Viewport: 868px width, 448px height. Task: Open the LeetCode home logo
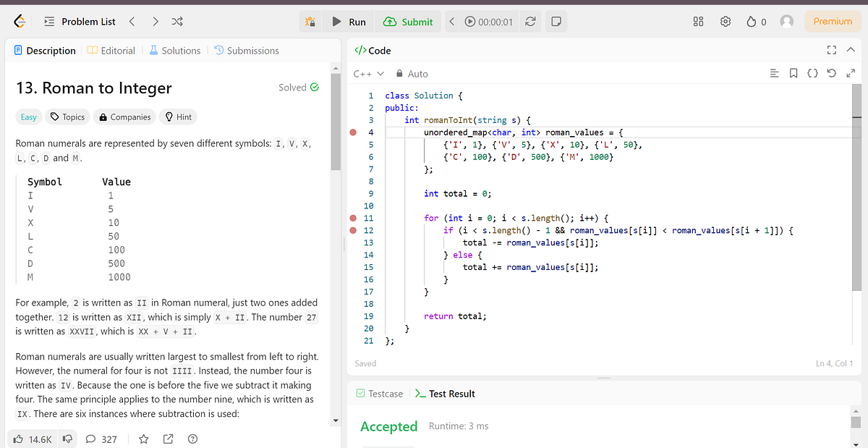[21, 22]
